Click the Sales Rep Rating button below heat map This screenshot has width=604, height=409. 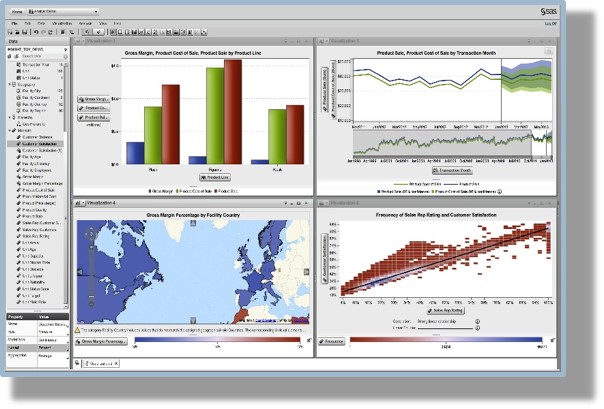[446, 310]
